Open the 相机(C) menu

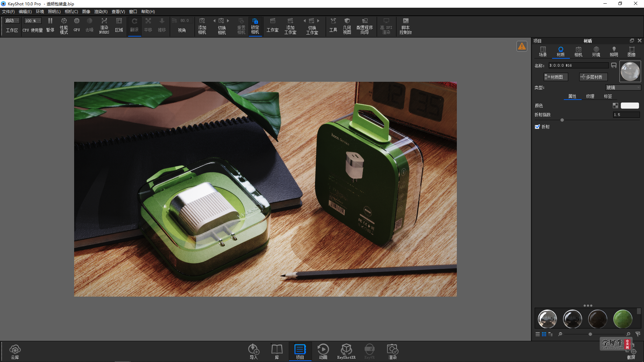point(71,12)
